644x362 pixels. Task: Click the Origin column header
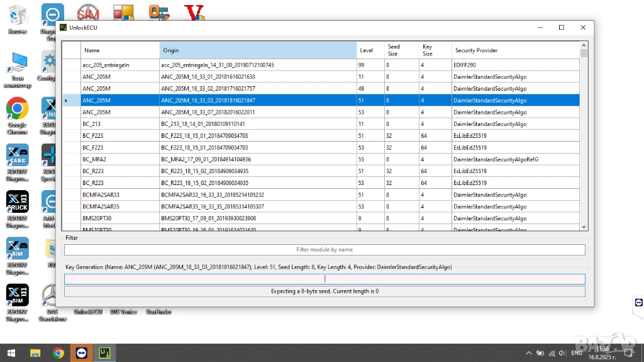click(258, 50)
